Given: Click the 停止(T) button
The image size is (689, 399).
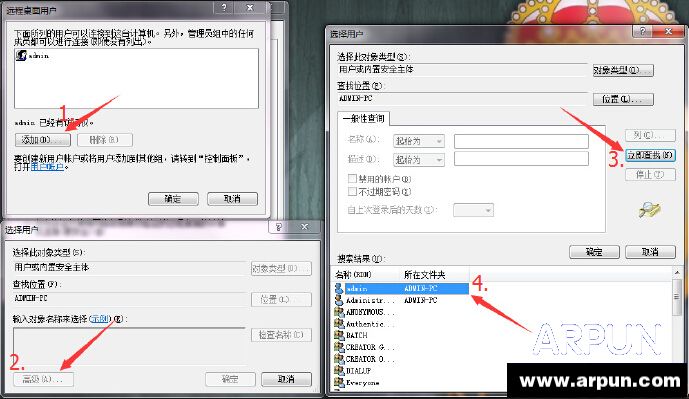Looking at the screenshot, I should (650, 174).
